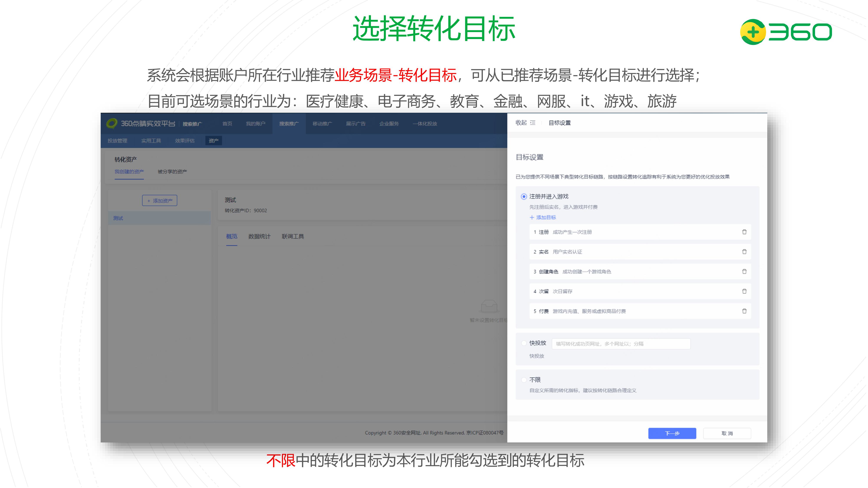Switch to 联调工具 tab
This screenshot has height=488, width=868.
tap(293, 236)
